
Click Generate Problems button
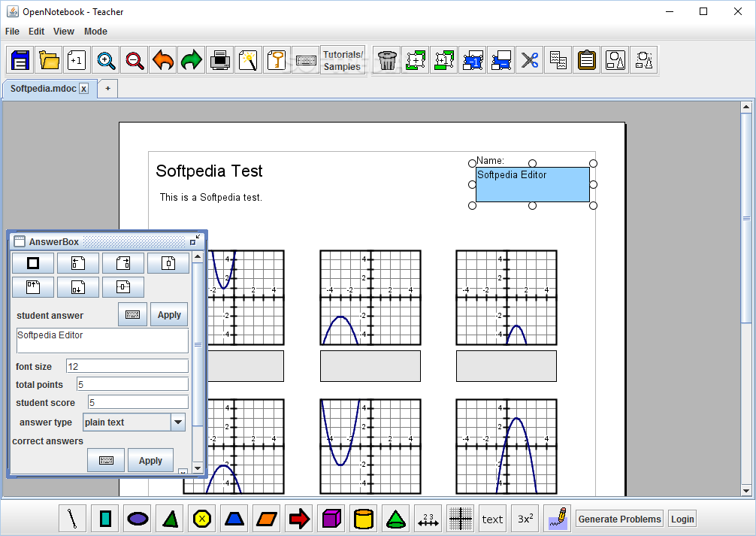coord(619,519)
